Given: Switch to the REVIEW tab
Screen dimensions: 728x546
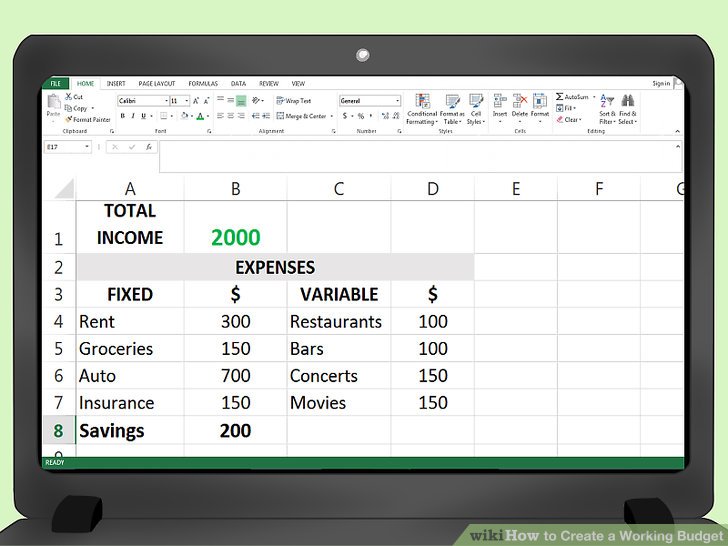Looking at the screenshot, I should [x=269, y=84].
